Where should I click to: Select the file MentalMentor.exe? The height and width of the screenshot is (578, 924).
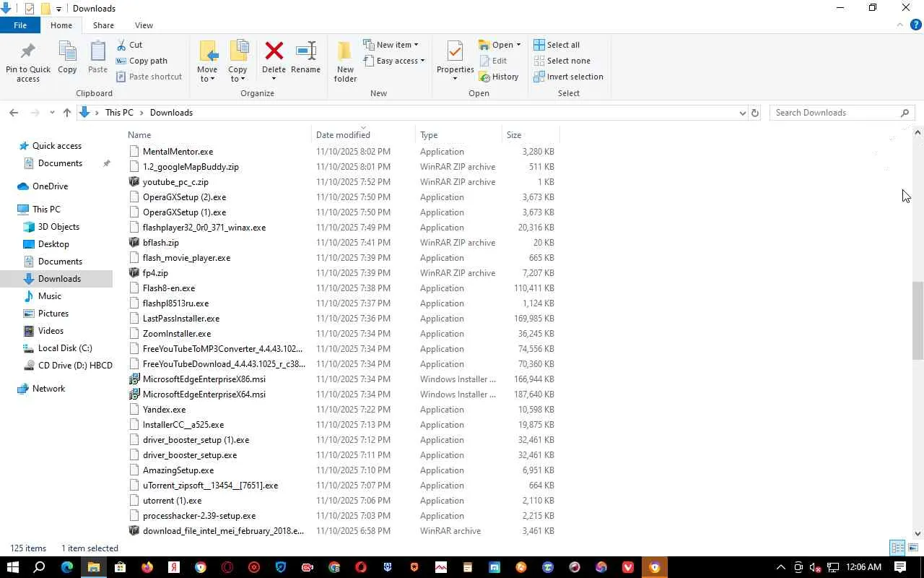tap(178, 152)
